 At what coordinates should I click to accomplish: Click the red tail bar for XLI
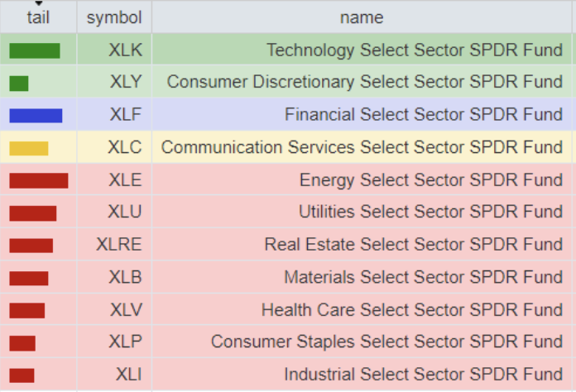tap(22, 375)
